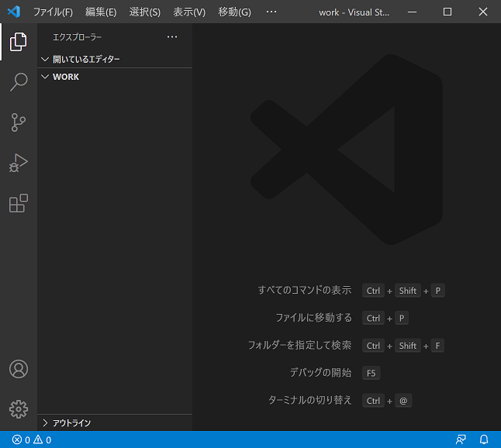Click the エクスプローラー panel title
This screenshot has width=501, height=448.
(77, 37)
